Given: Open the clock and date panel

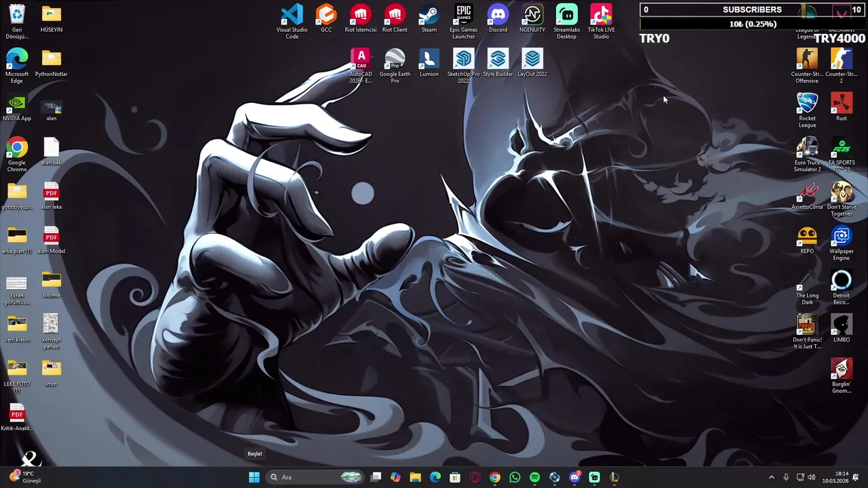Looking at the screenshot, I should [835, 477].
